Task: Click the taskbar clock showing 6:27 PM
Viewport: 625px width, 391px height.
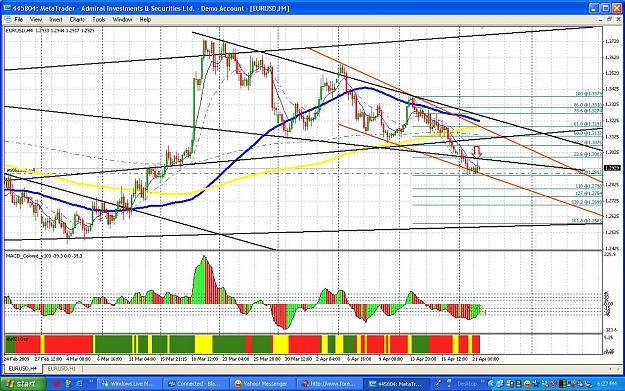Action: click(606, 384)
